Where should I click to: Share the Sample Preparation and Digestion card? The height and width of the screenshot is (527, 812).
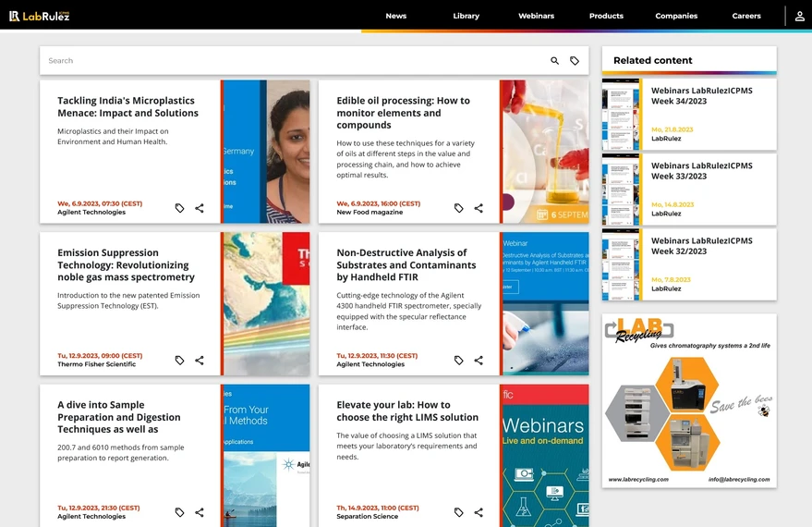click(200, 512)
